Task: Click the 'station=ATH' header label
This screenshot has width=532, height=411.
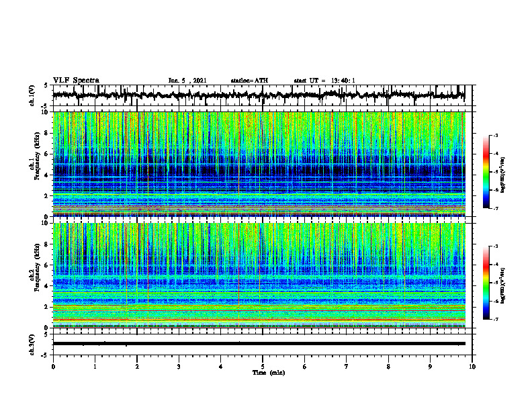Action: [x=249, y=81]
